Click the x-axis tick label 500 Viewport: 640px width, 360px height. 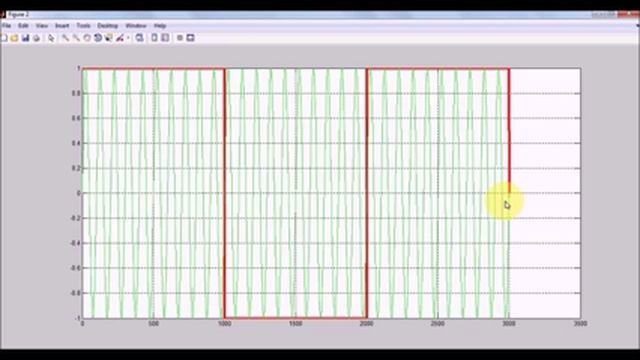tap(153, 324)
